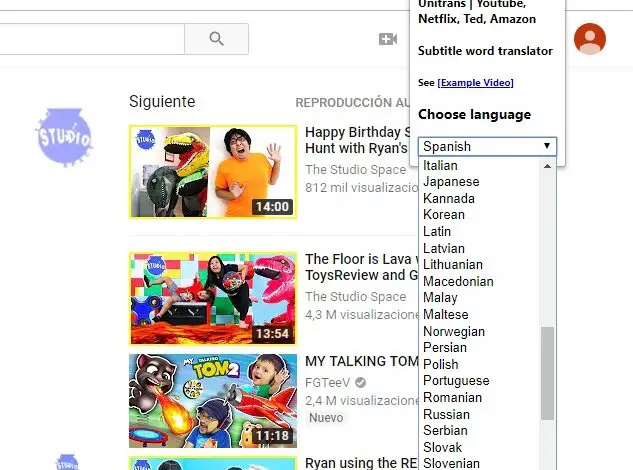Click into the YouTube search field
Screen dimensions: 633x470
[92, 39]
